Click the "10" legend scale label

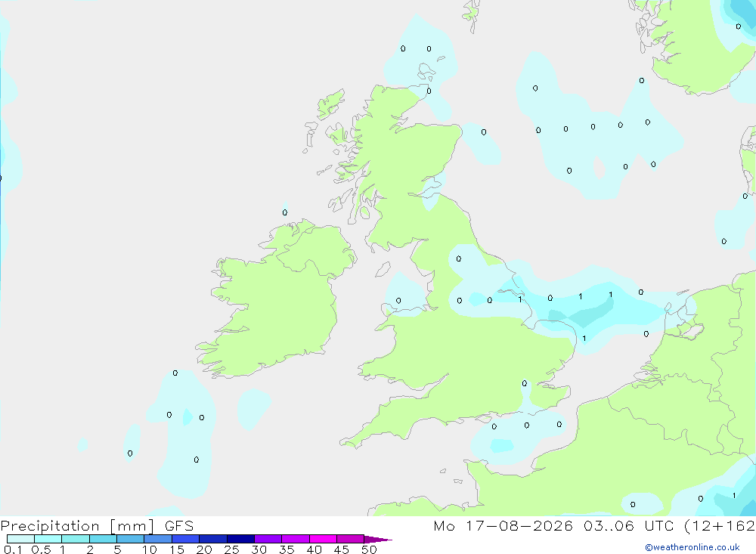150,549
